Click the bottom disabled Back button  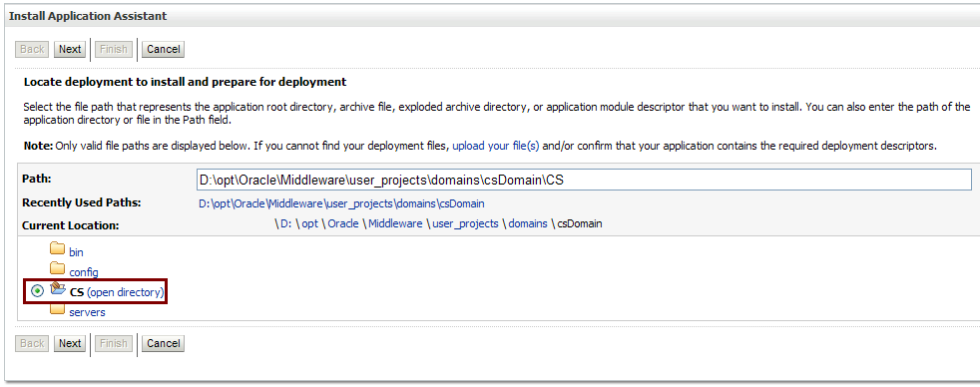pos(33,343)
